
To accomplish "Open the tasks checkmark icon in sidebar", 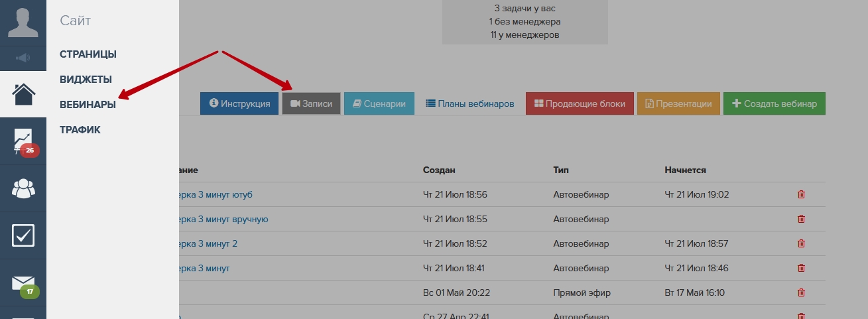I will [x=23, y=235].
